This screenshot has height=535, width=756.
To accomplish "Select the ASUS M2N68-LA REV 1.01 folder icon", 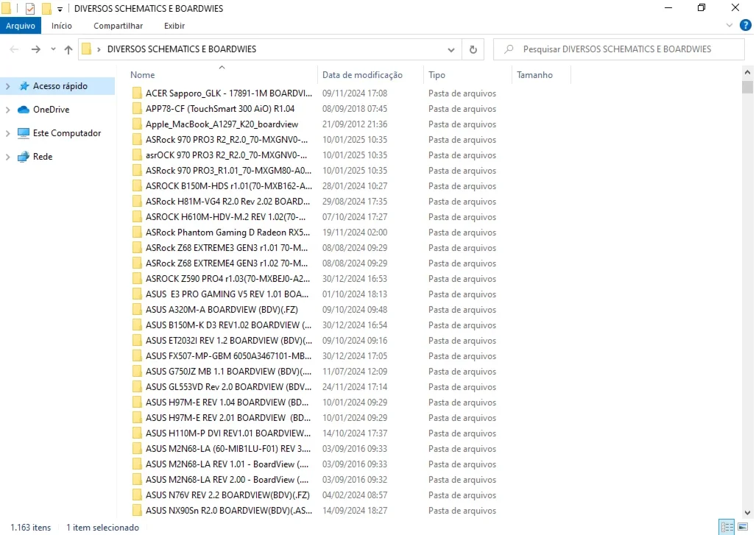I will (137, 463).
